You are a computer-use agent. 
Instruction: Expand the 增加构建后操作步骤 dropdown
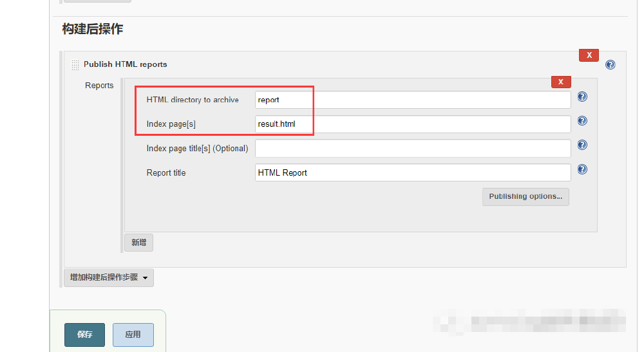109,278
